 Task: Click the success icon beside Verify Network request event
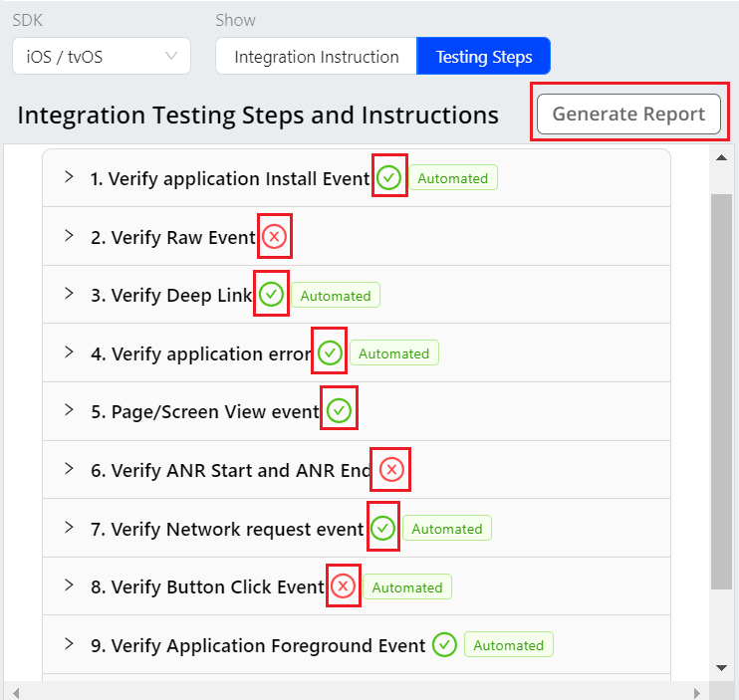point(382,529)
